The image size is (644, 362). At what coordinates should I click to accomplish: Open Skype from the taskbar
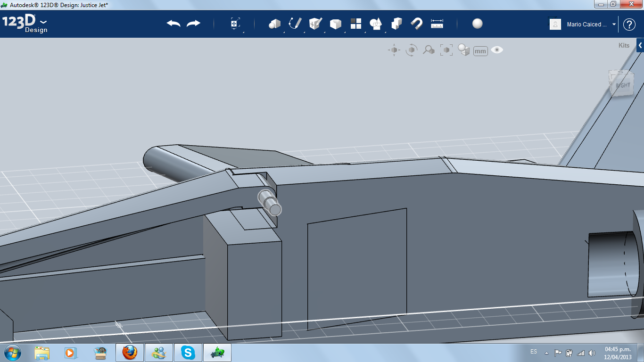[x=188, y=353]
